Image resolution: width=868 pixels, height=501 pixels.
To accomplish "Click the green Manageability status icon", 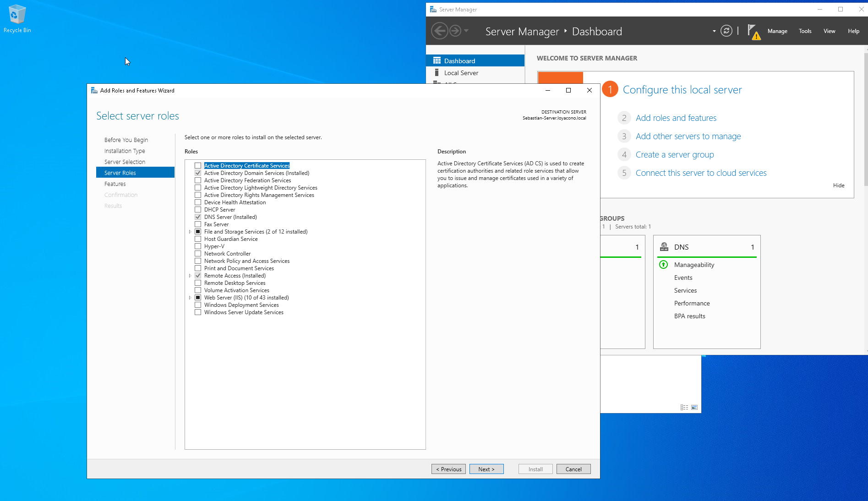I will click(663, 264).
